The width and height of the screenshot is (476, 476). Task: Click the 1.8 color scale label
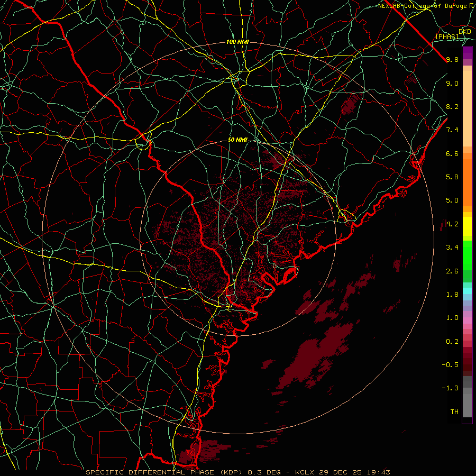click(452, 295)
